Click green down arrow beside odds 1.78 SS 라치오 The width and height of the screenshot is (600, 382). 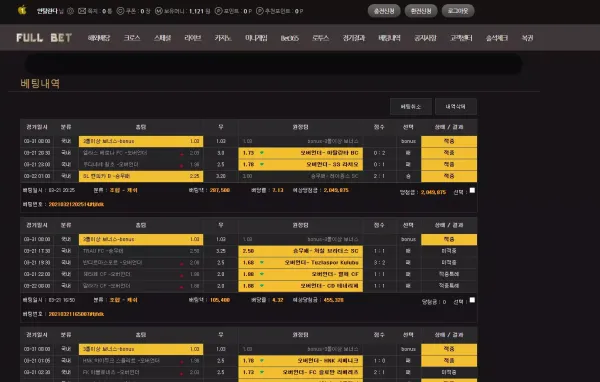pos(262,164)
